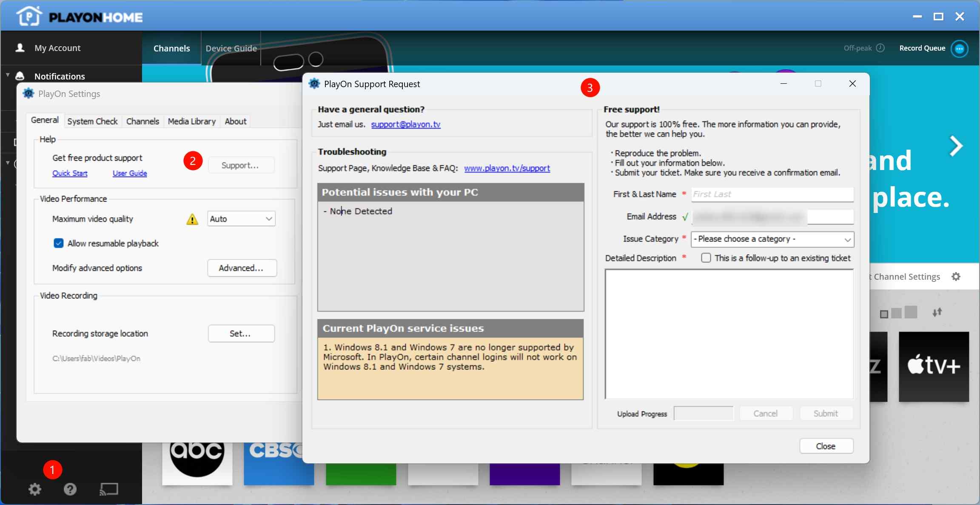The image size is (980, 505).
Task: Click the channel sort arrows icon
Action: (x=937, y=312)
